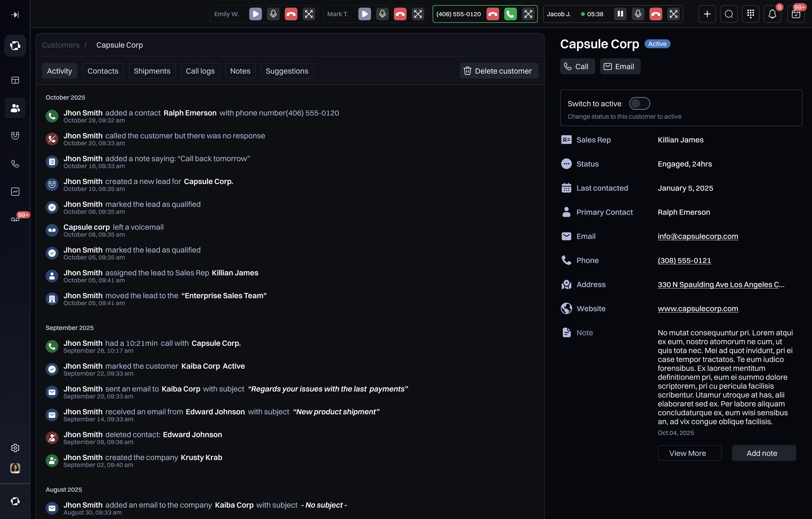
Task: Open the user avatar in sidebar
Action: 15,468
